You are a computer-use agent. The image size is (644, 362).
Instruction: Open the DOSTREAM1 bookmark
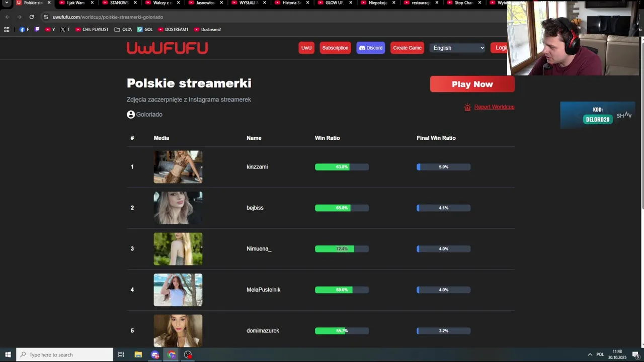click(173, 30)
